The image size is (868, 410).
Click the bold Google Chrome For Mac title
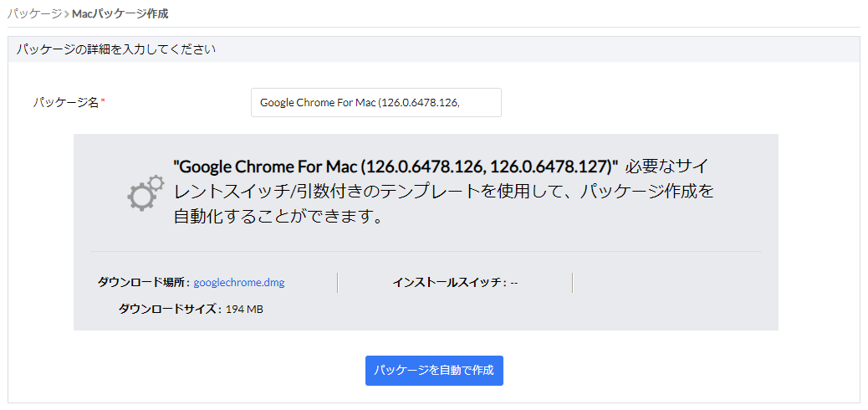click(395, 165)
